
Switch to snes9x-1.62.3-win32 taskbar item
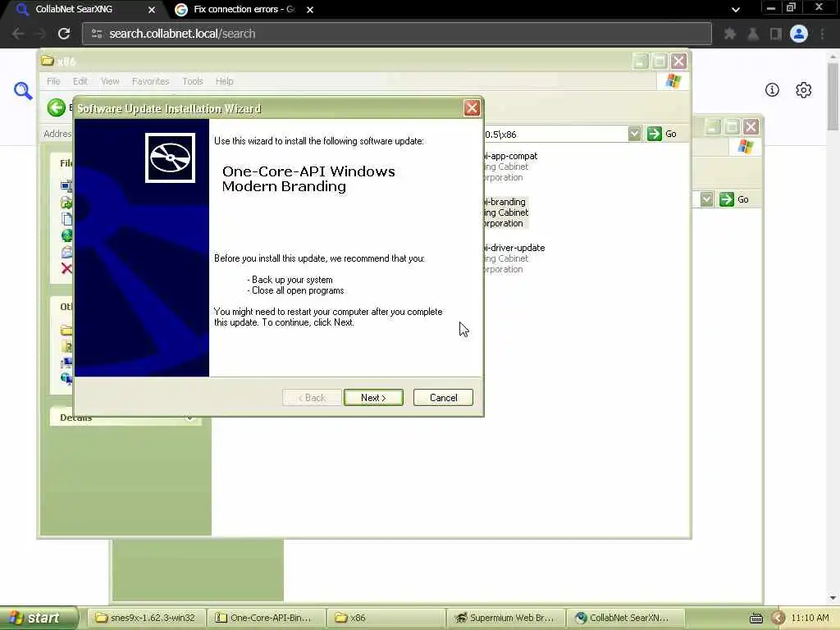[146, 618]
